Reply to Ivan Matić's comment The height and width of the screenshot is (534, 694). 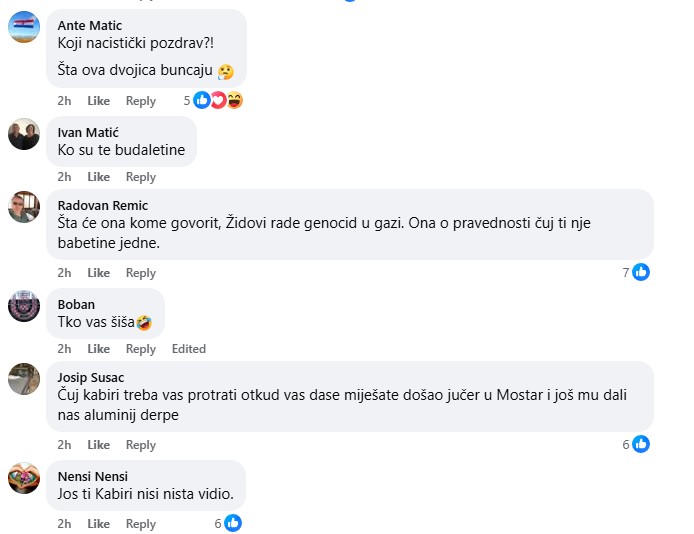coord(141,177)
